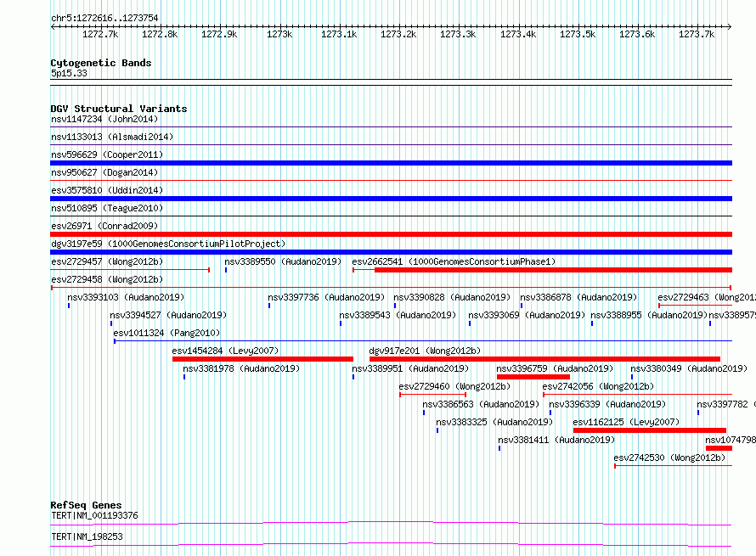Select nsv3381978 (Audano2019) label
Screen dimensions: 756x556
click(x=241, y=368)
